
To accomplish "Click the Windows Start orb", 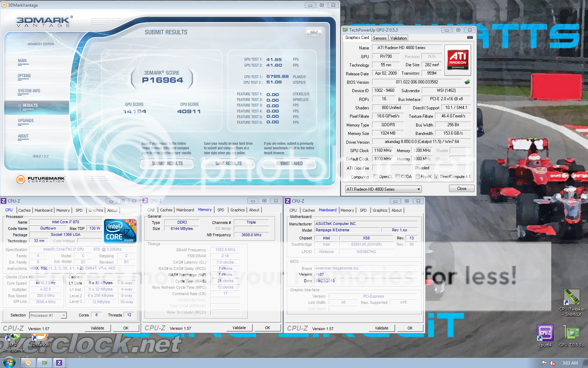I will point(9,362).
